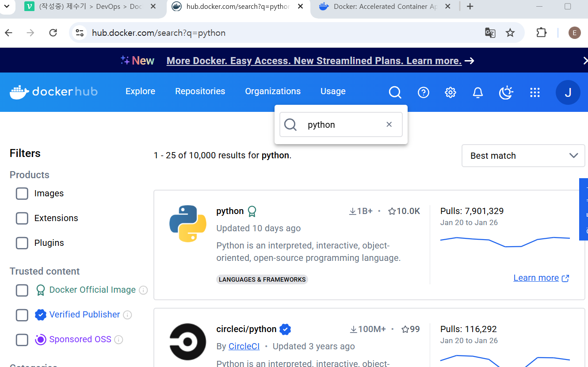Click the CircleCI logo thumbnail

click(188, 341)
